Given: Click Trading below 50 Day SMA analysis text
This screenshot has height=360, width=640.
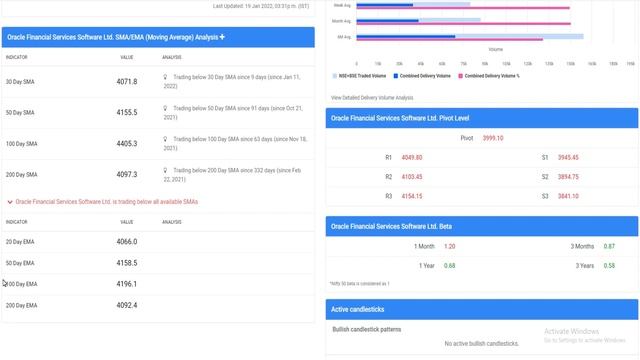Looking at the screenshot, I should tap(233, 113).
